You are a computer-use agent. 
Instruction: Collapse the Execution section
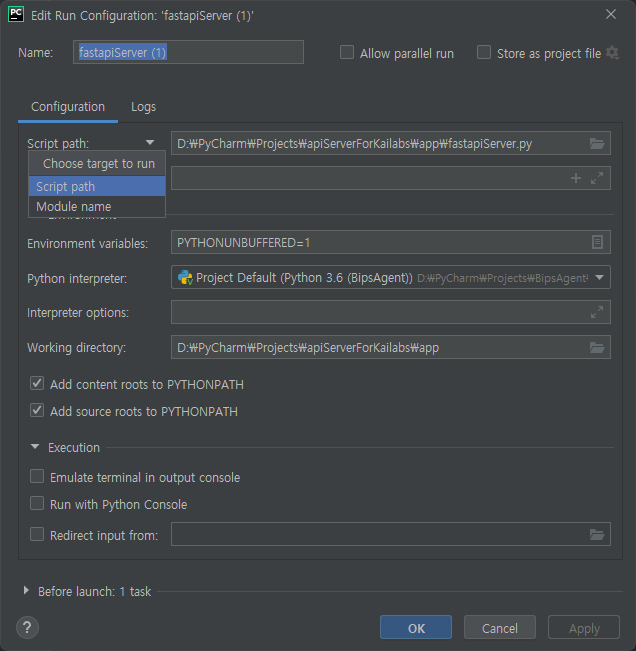click(x=35, y=447)
